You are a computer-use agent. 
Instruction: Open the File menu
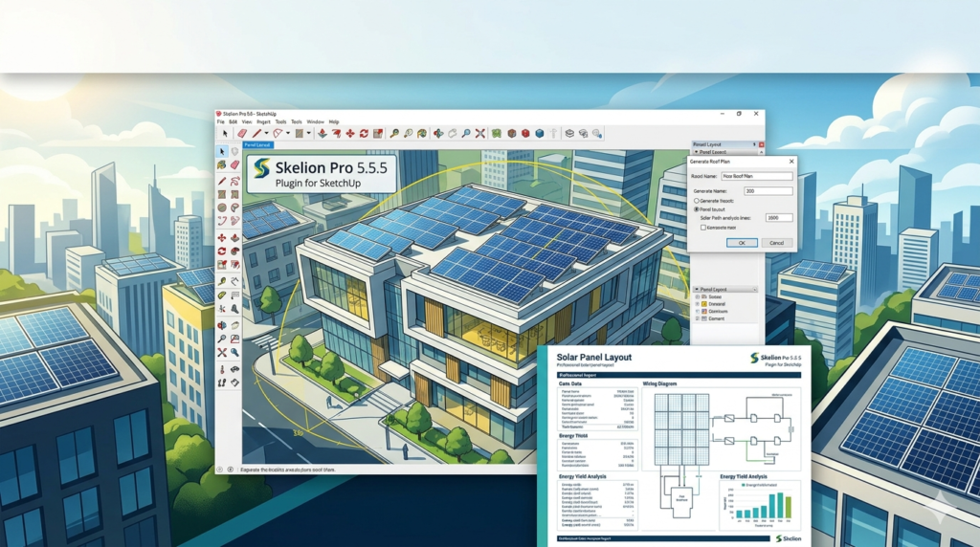(220, 121)
